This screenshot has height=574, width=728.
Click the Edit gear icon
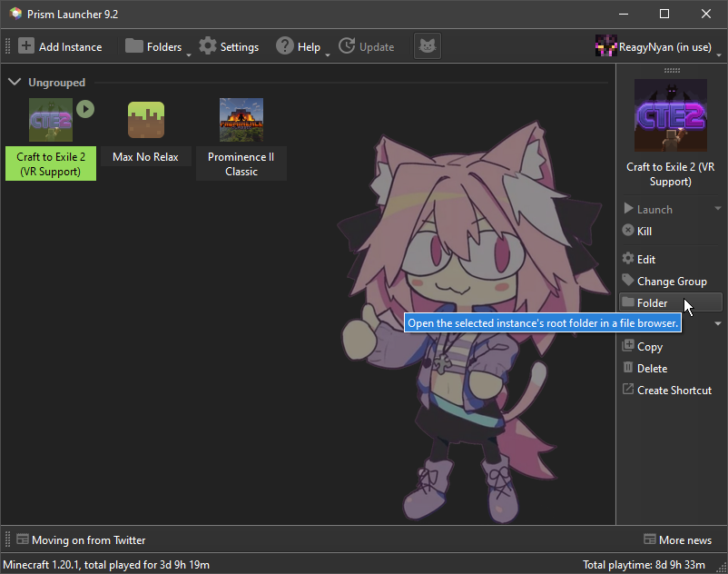pos(628,258)
